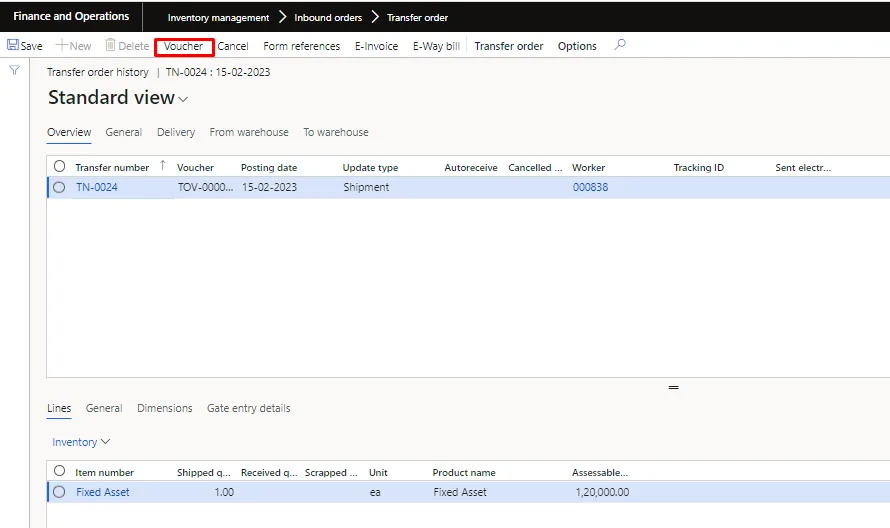The height and width of the screenshot is (528, 890).
Task: Switch to the Delivery tab
Action: point(176,132)
